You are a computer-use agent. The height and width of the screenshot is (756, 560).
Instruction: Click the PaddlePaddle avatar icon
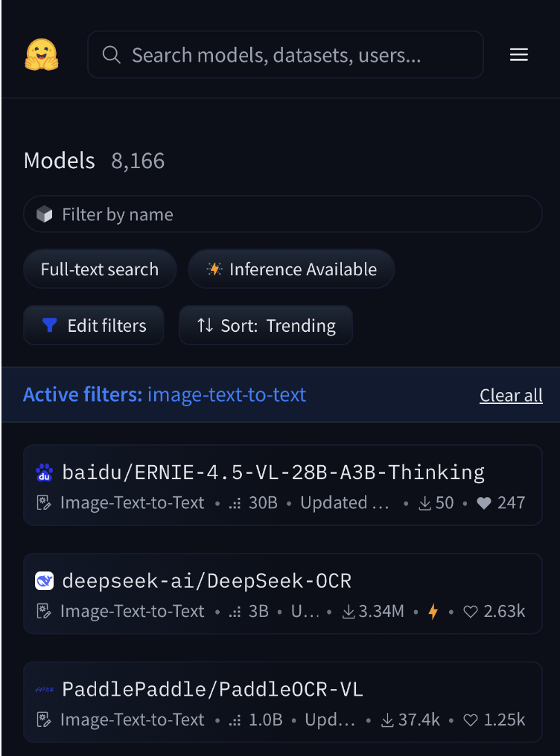click(x=45, y=690)
